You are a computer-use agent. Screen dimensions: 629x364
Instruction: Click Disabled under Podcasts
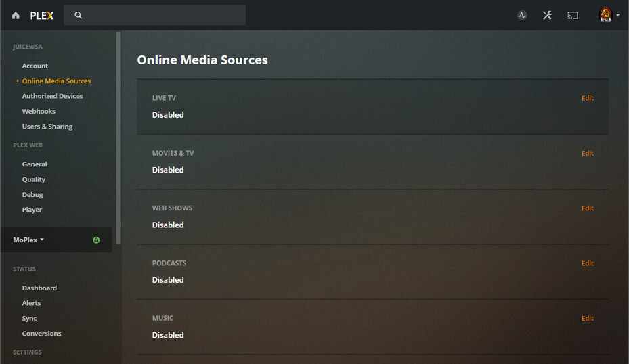(x=168, y=280)
